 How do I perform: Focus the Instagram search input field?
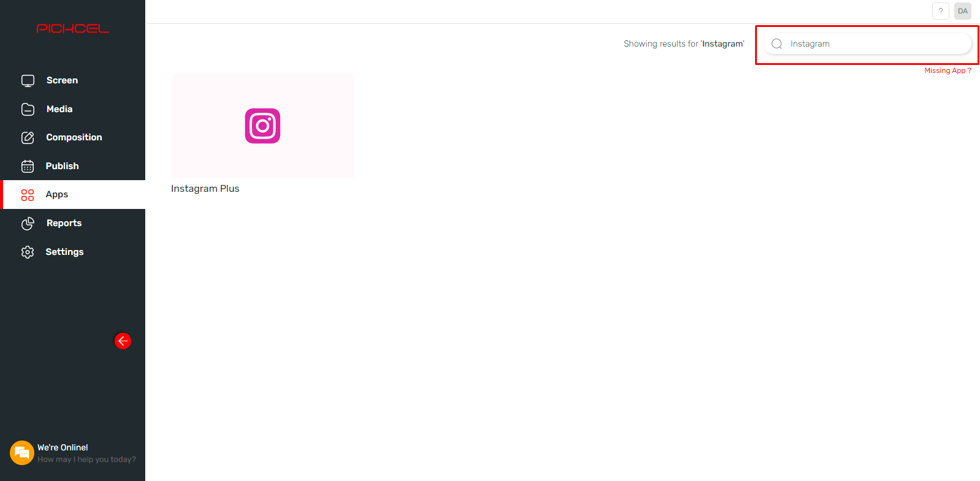coord(867,44)
